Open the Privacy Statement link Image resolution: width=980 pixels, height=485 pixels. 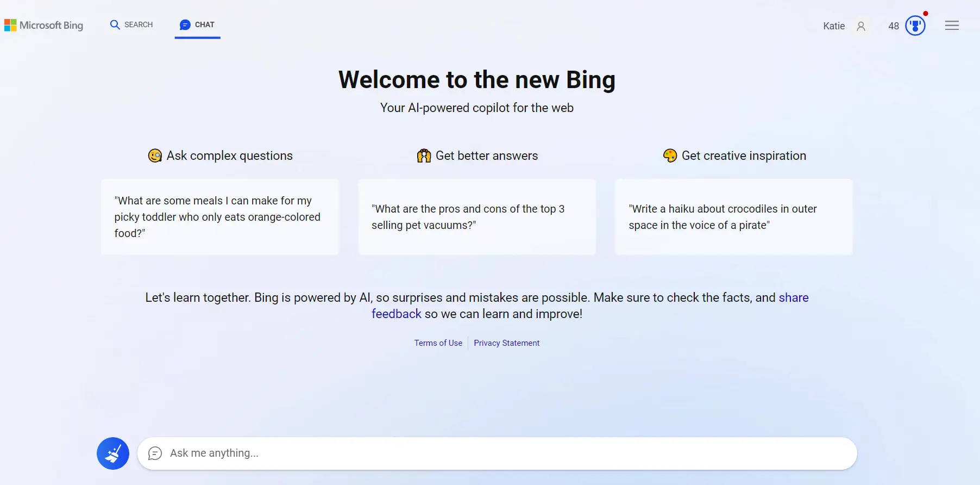coord(506,343)
